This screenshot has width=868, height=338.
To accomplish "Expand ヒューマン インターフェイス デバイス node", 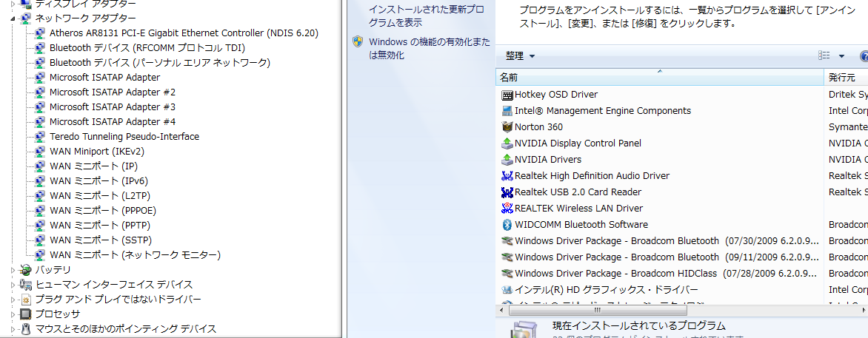I will tap(13, 285).
